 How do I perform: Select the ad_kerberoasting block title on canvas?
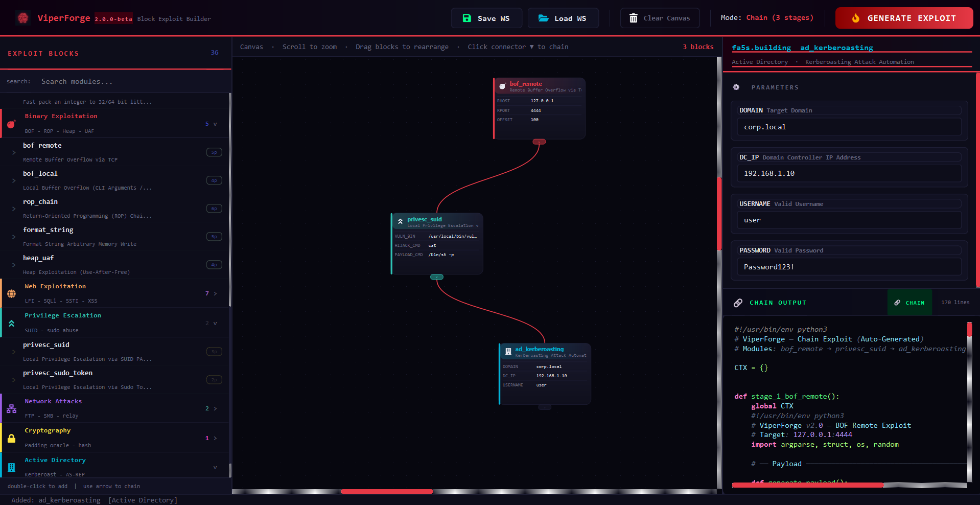click(540, 349)
